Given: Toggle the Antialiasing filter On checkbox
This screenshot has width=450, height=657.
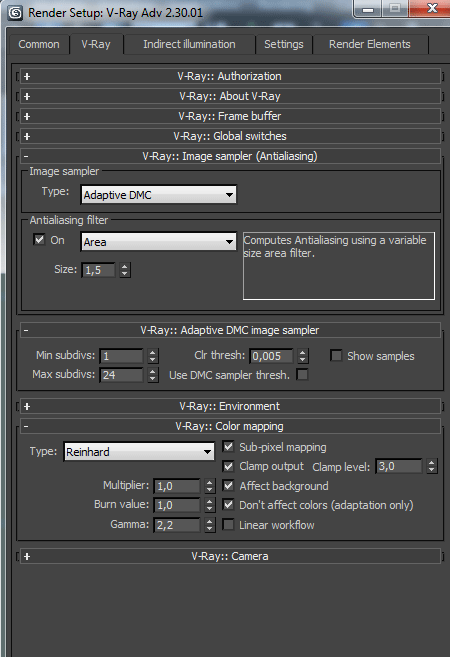Looking at the screenshot, I should click(x=39, y=240).
